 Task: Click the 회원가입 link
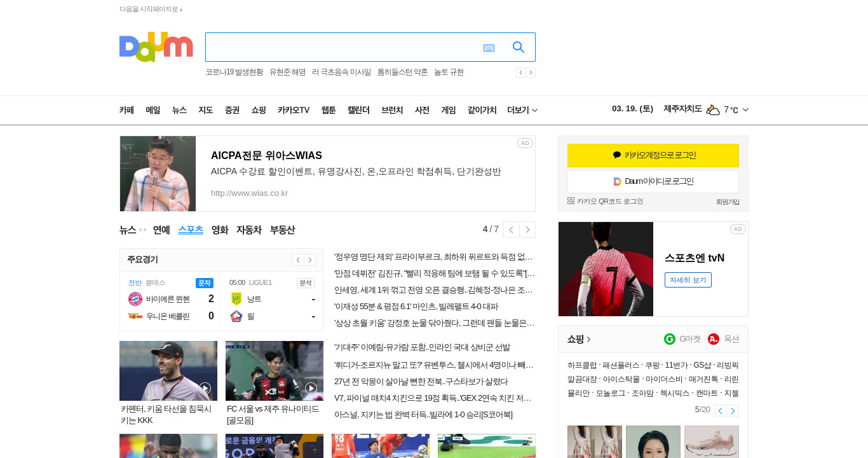click(728, 202)
